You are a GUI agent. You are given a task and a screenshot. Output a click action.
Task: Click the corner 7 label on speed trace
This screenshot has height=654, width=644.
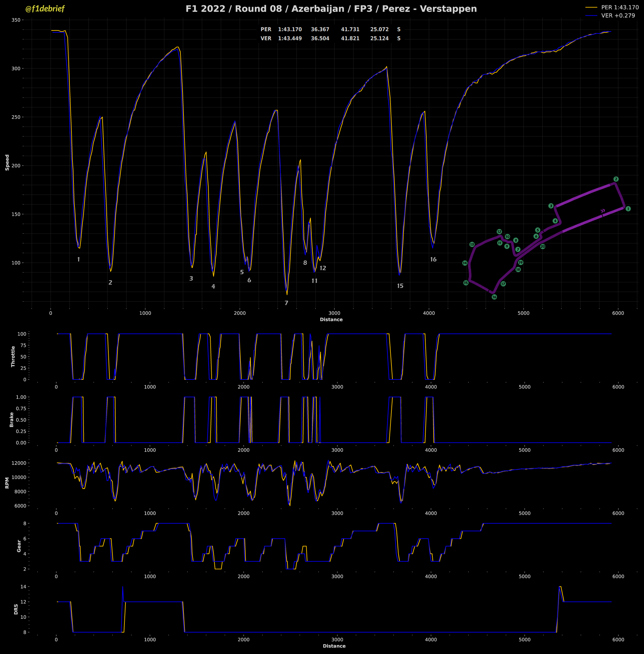[x=286, y=303]
